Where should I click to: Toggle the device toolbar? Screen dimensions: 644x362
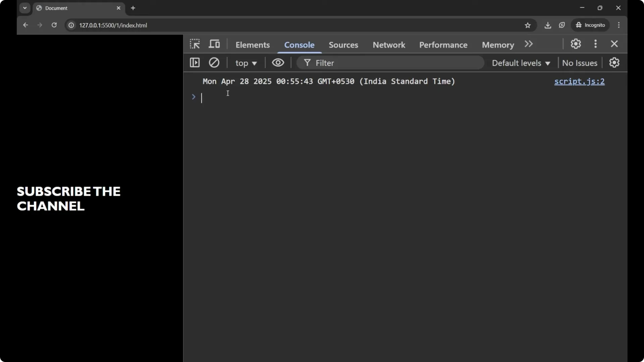[x=214, y=44]
